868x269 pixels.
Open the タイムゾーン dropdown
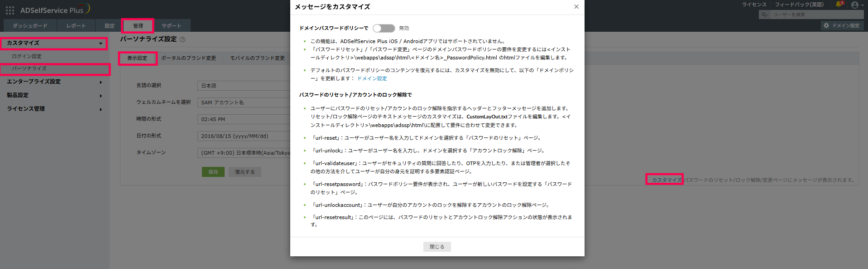(244, 153)
